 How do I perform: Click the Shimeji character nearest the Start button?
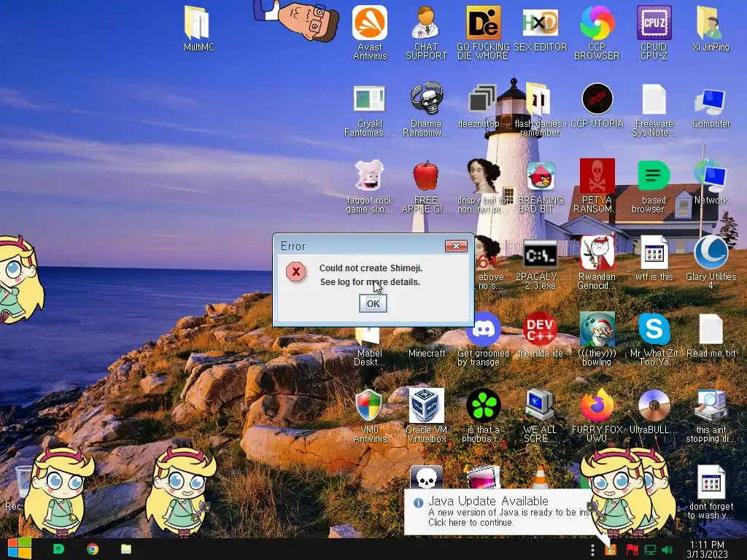(58, 492)
